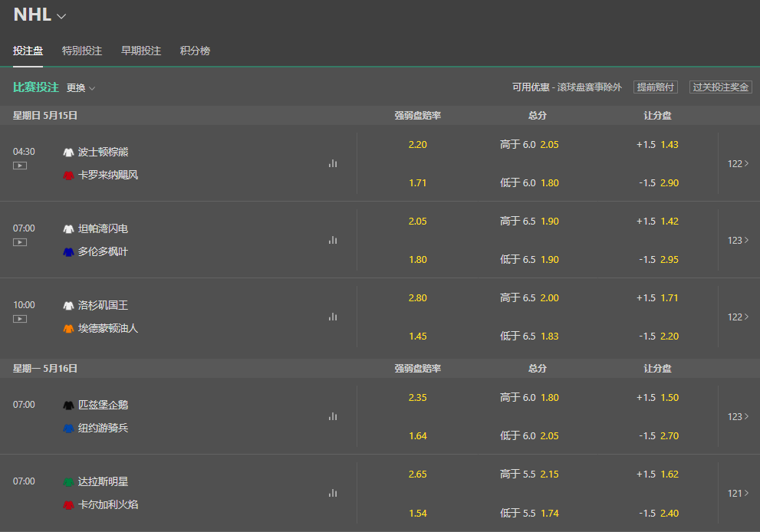Switch to the 特别投注 tab
Viewport: 760px width, 532px height.
(81, 51)
